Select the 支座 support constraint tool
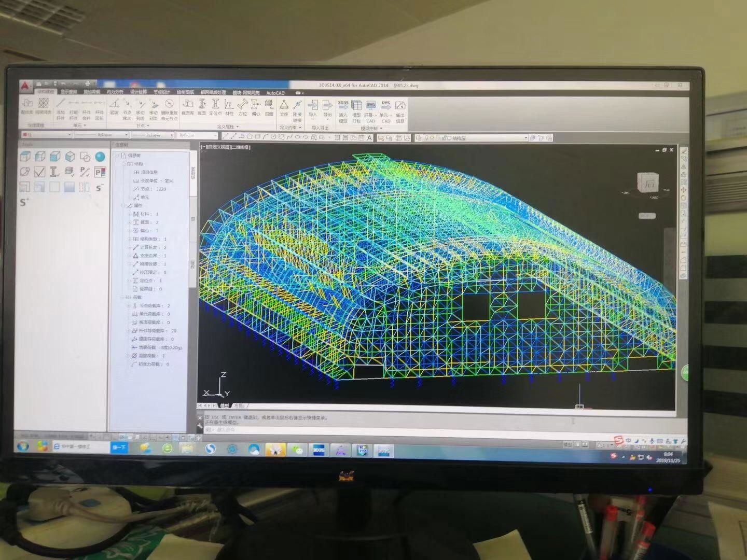The height and width of the screenshot is (560, 747). pos(284,107)
